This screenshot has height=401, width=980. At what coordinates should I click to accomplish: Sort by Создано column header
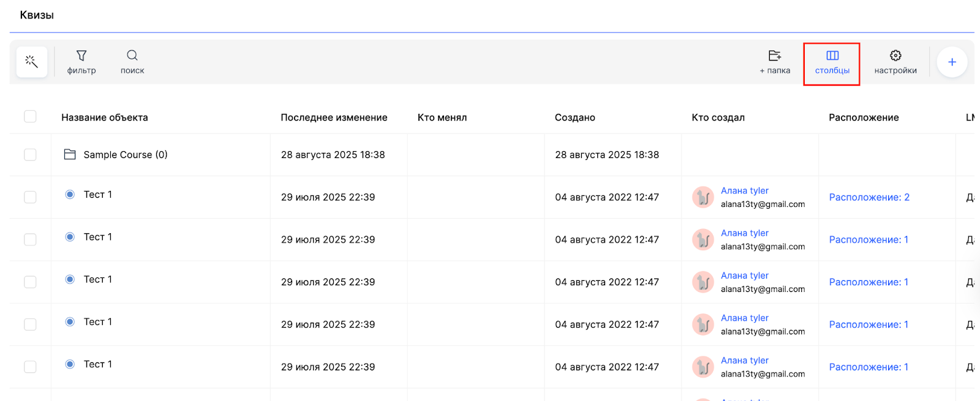[575, 118]
